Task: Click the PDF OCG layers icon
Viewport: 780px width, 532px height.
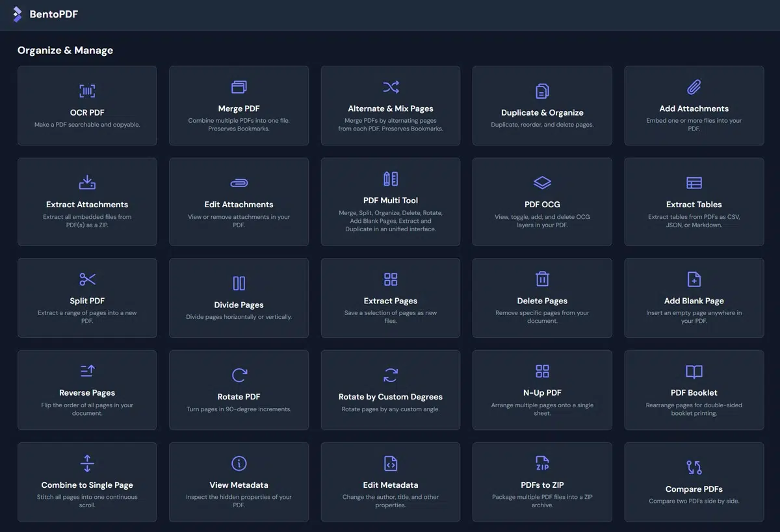Action: click(x=542, y=183)
